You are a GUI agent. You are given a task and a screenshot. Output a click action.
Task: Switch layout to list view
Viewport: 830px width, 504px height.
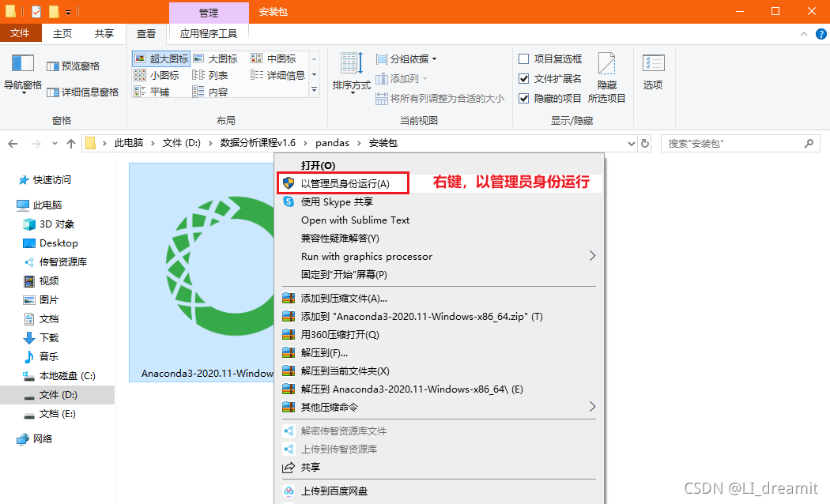point(210,75)
